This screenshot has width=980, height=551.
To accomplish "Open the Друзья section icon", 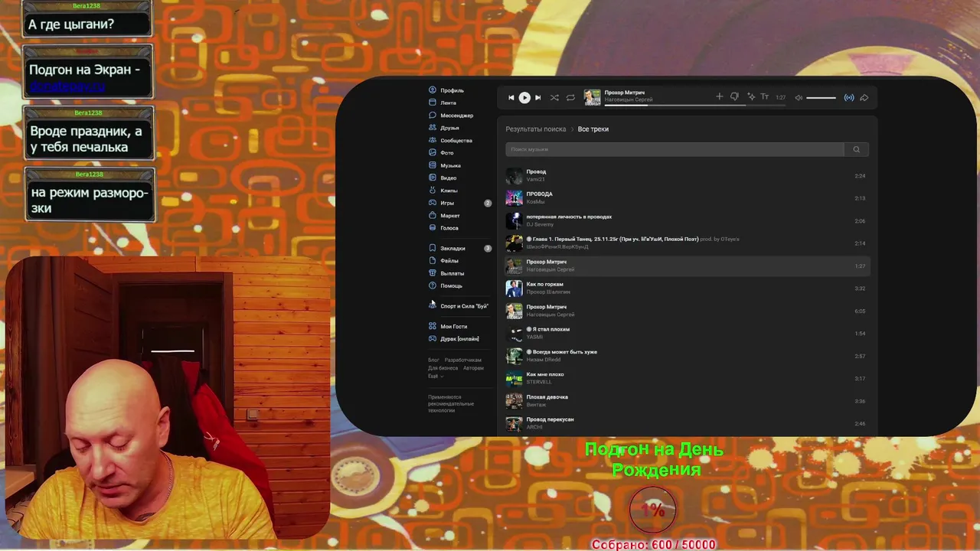I will coord(433,128).
